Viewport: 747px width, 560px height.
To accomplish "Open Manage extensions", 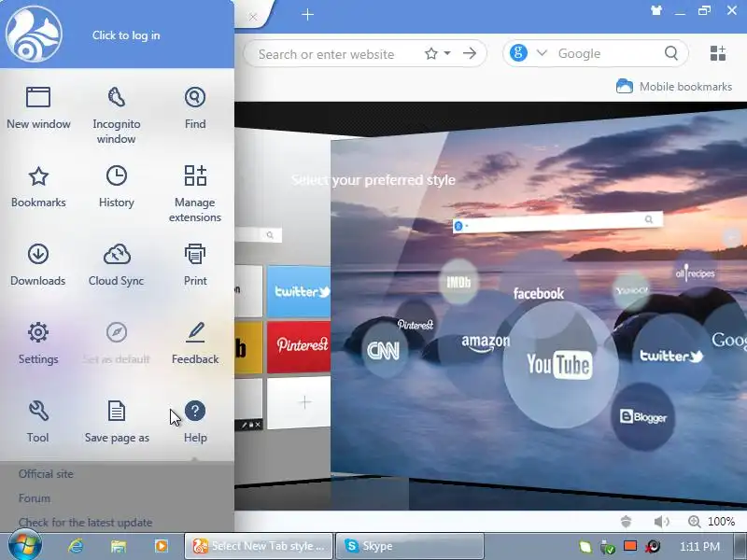I will pos(195,193).
